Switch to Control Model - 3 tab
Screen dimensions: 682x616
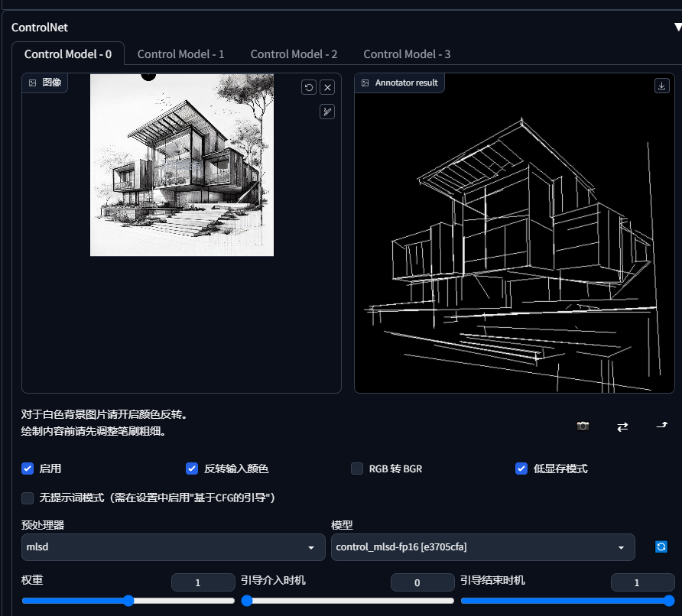[407, 54]
